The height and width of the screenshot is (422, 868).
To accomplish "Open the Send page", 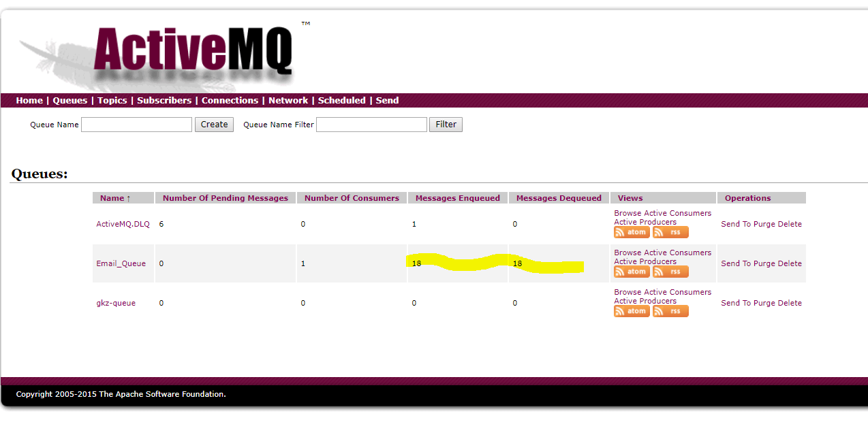I will [x=387, y=100].
